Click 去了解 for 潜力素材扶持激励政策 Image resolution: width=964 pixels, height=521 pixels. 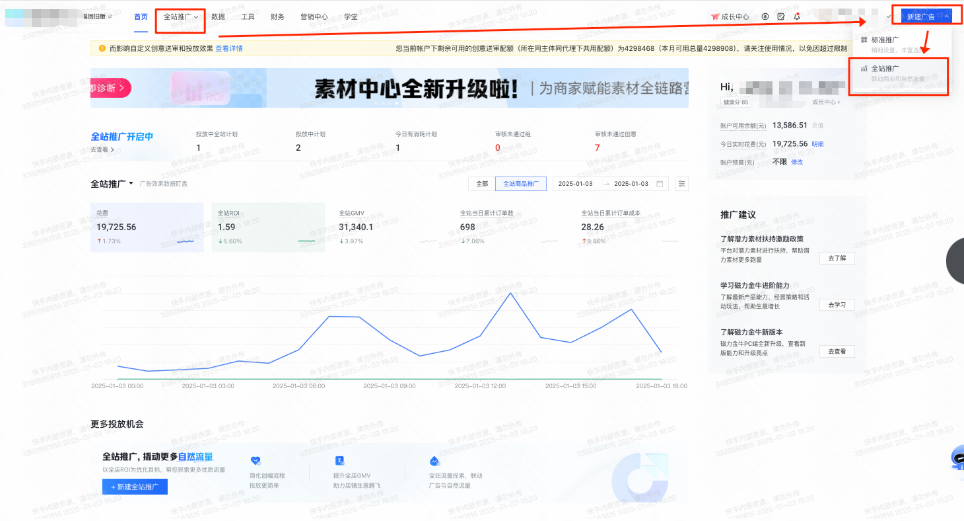[837, 258]
